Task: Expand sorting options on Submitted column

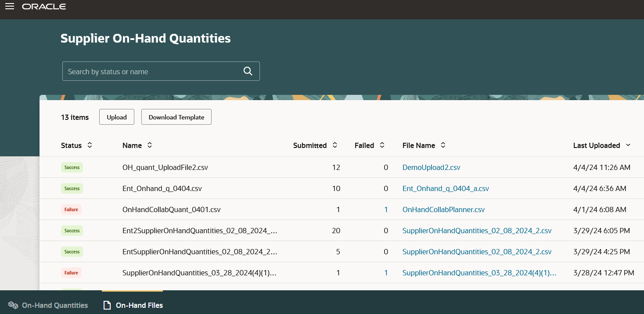Action: (x=335, y=145)
